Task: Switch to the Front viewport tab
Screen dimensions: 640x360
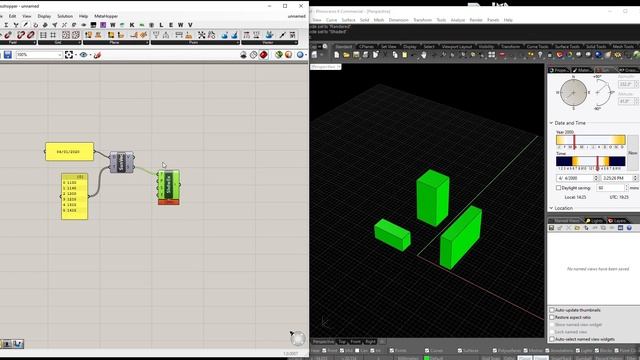Action: click(356, 342)
